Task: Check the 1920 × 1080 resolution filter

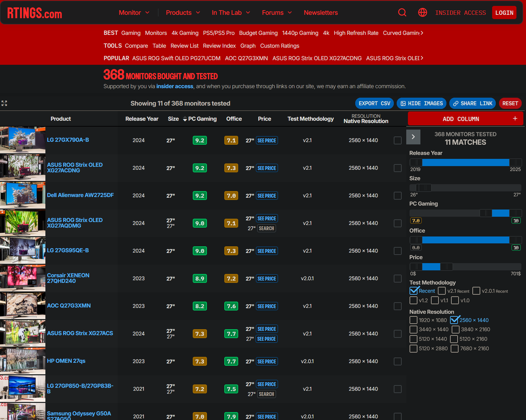Action: 413,320
